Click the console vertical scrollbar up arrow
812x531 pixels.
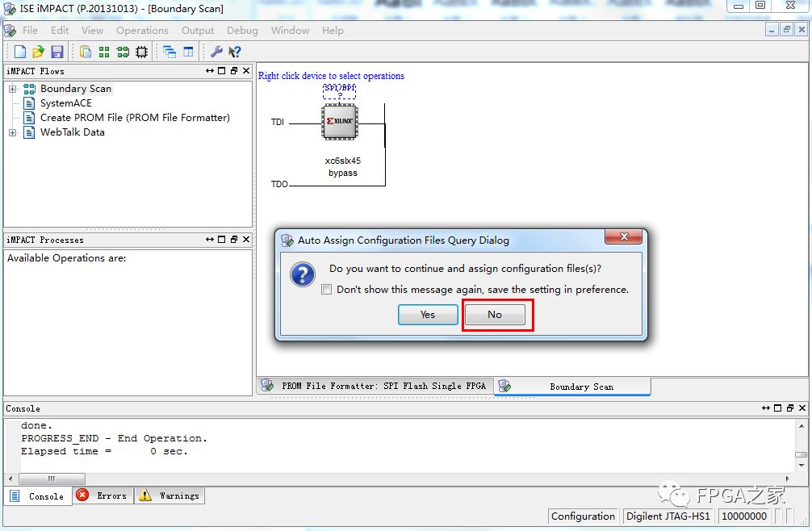point(802,426)
